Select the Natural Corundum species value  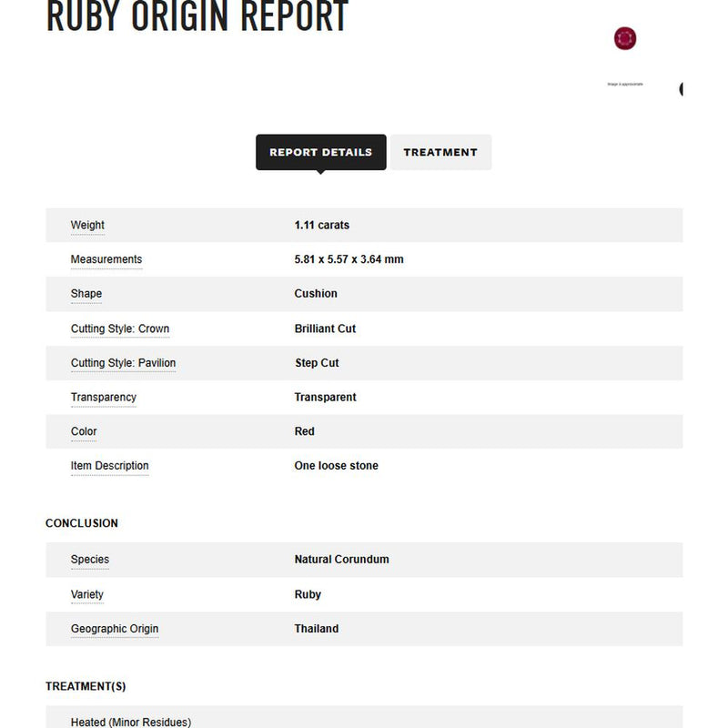[x=341, y=560]
